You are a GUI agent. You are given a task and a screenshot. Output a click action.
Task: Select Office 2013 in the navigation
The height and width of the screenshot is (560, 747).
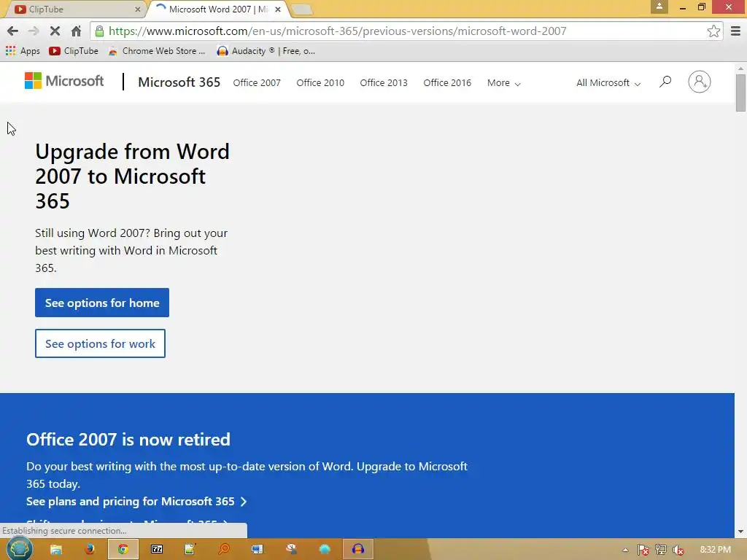click(384, 83)
